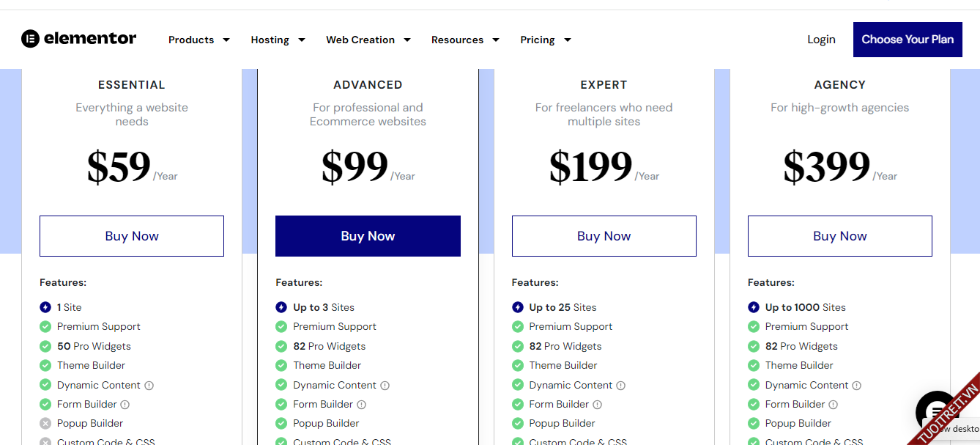The width and height of the screenshot is (980, 445).
Task: Click the Login link
Action: tap(821, 40)
